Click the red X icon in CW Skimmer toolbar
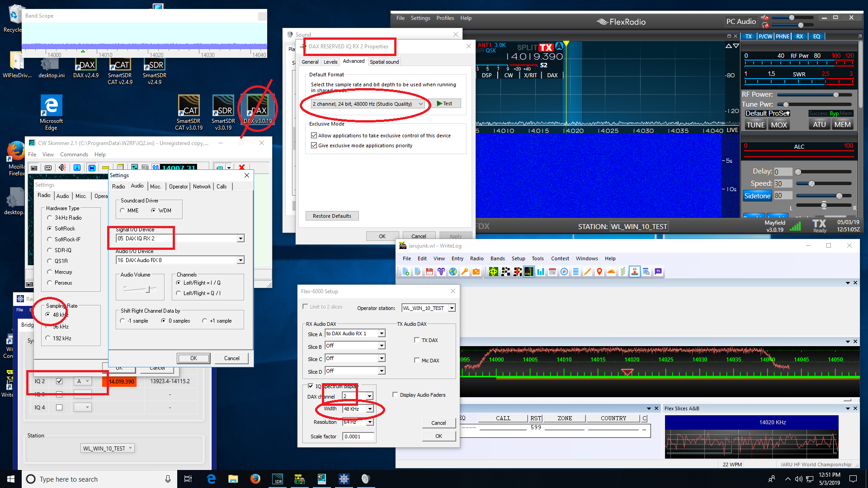 point(242,168)
